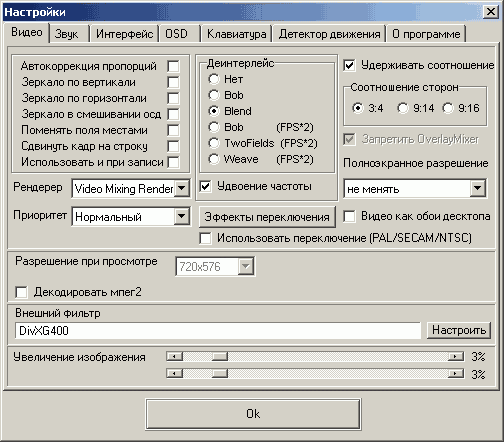Enable Использовать и при записи checkbox
This screenshot has height=442, width=504.
(173, 162)
